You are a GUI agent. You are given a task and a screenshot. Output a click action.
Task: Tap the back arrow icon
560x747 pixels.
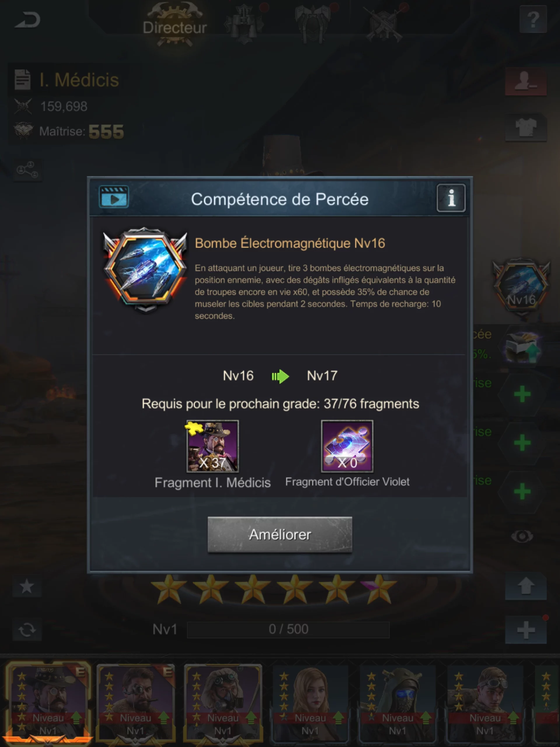28,20
